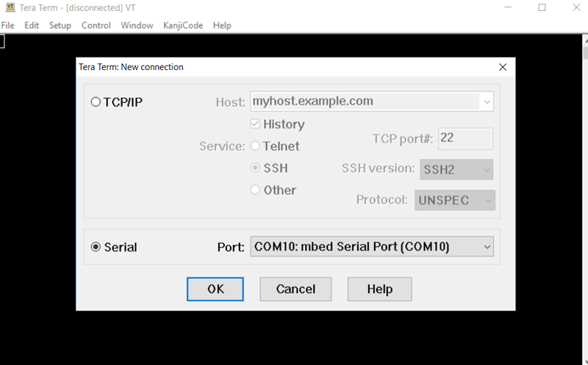This screenshot has height=365, width=588.
Task: Select the TCP/IP radio button
Action: [x=96, y=102]
